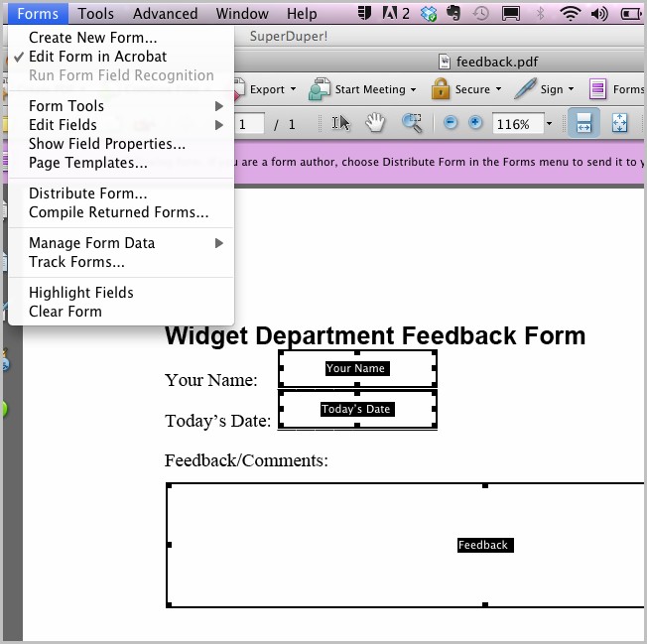The image size is (647, 644).
Task: Click the Wi-Fi status icon
Action: [570, 14]
